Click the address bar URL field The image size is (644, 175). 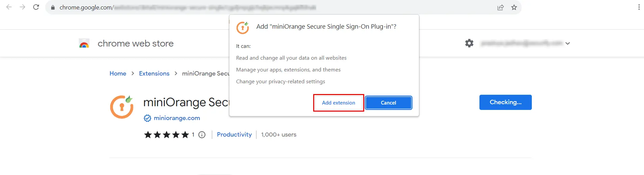point(270,7)
